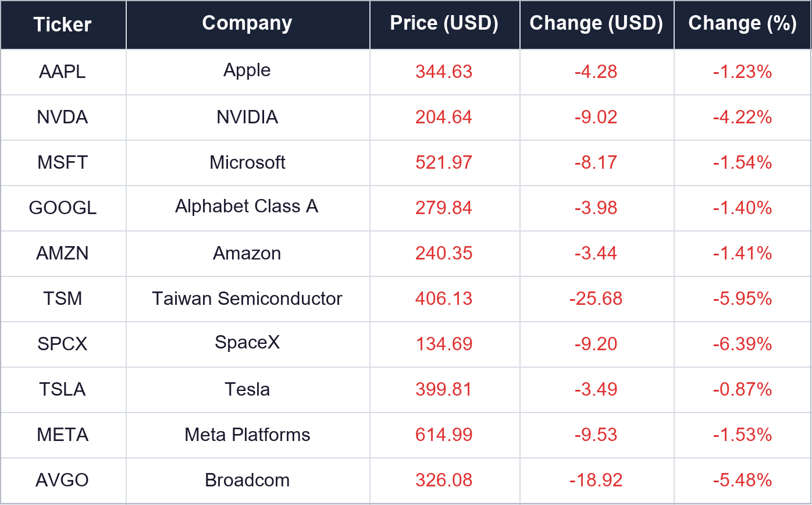Click the AVGO change value -18.92
This screenshot has height=505, width=812.
coord(596,480)
